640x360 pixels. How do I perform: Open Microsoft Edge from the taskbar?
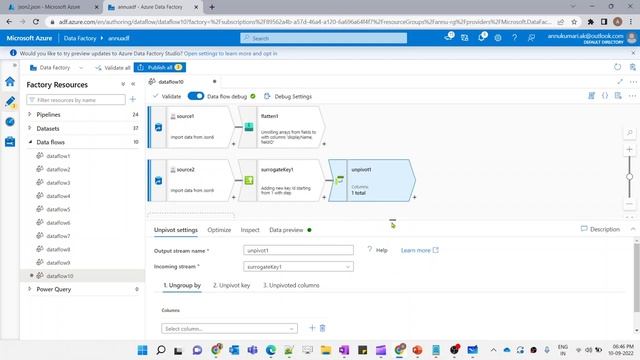[271, 350]
